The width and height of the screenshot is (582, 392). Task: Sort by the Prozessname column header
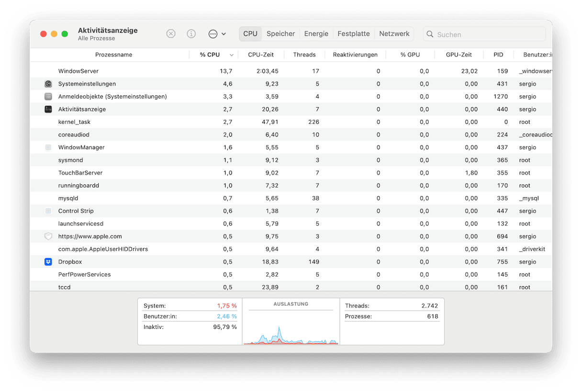113,55
